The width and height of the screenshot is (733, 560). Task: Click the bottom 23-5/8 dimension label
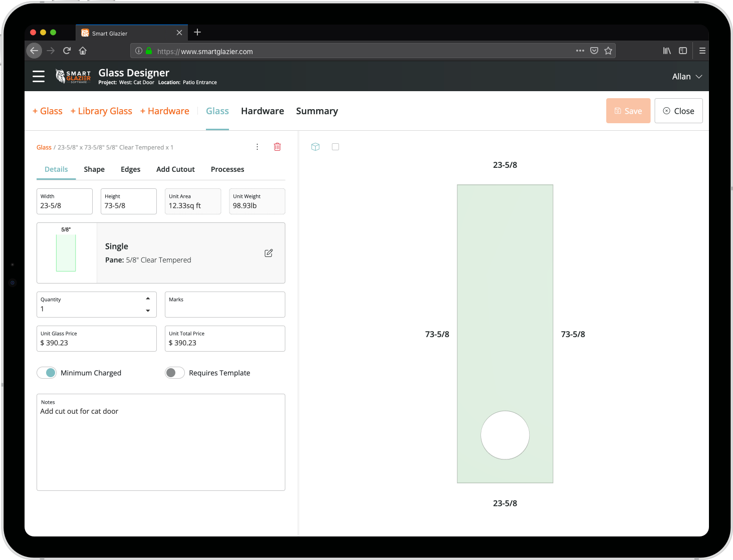[505, 503]
